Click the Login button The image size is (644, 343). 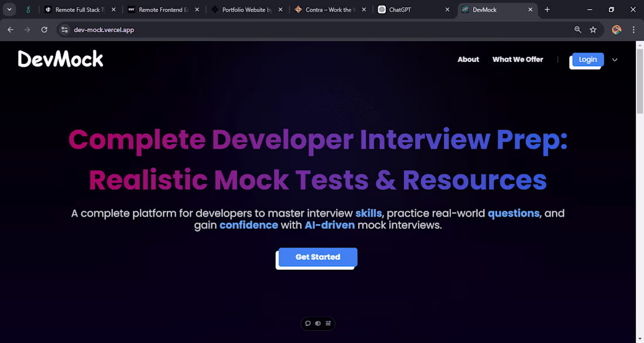point(587,59)
